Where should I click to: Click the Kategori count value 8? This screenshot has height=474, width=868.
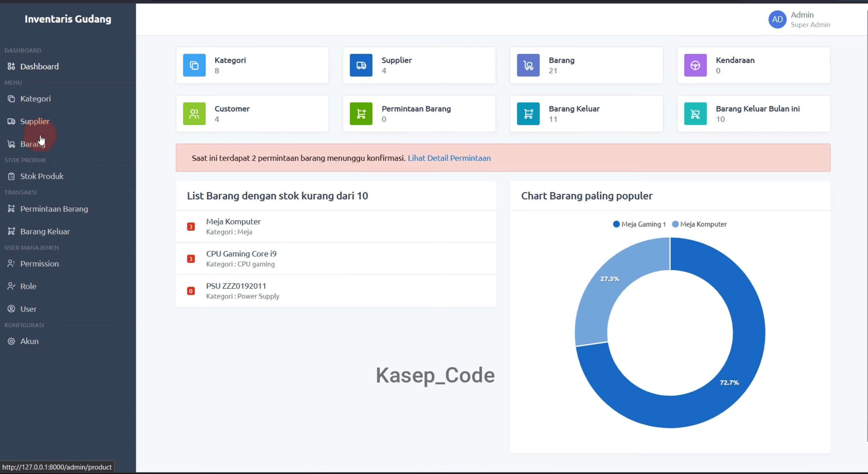[217, 71]
